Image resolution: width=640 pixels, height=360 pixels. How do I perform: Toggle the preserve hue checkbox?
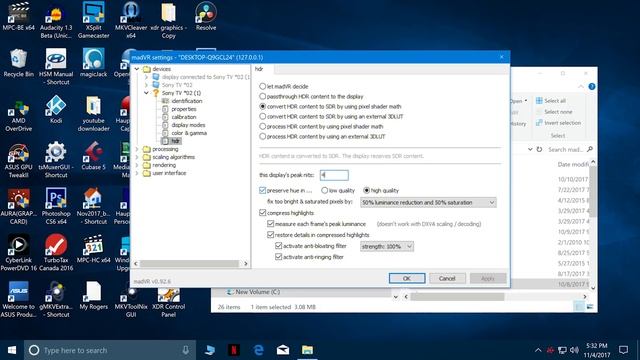coord(262,191)
